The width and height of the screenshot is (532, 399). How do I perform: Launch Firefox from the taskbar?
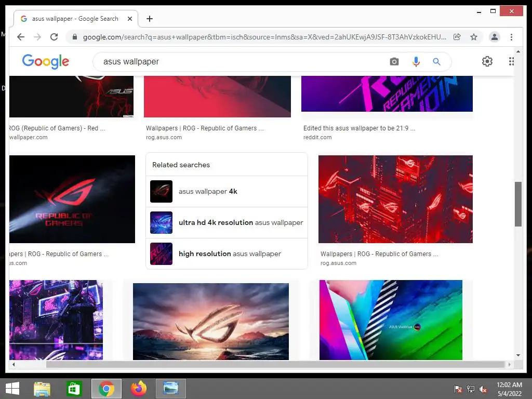click(x=138, y=389)
